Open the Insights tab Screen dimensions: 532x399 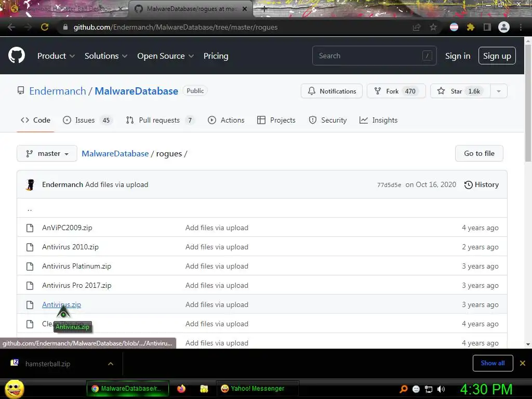378,120
